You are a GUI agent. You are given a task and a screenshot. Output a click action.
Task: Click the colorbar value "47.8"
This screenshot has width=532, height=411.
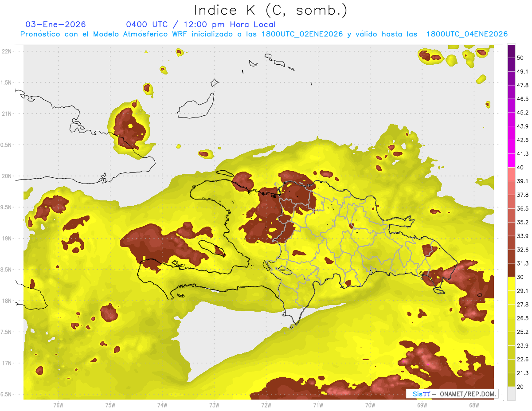pos(523,85)
